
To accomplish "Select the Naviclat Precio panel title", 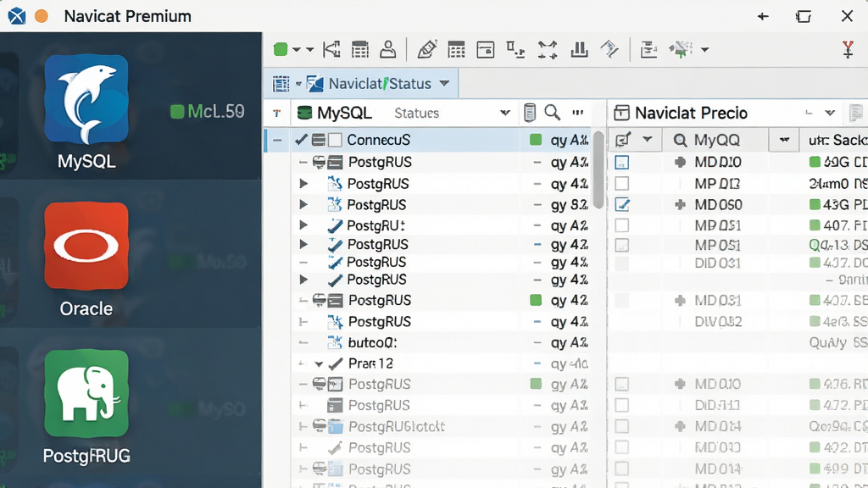I will coord(691,113).
